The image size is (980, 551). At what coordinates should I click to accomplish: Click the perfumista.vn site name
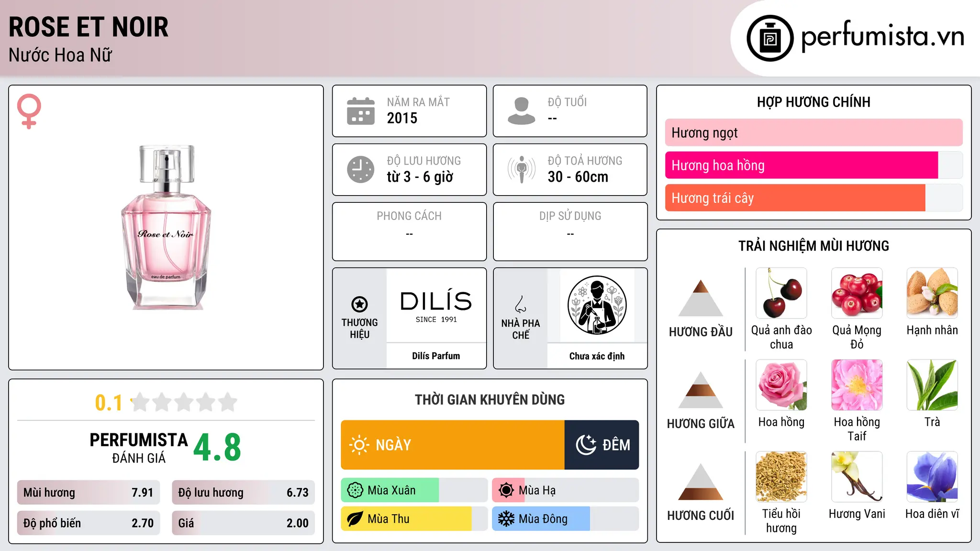[883, 37]
